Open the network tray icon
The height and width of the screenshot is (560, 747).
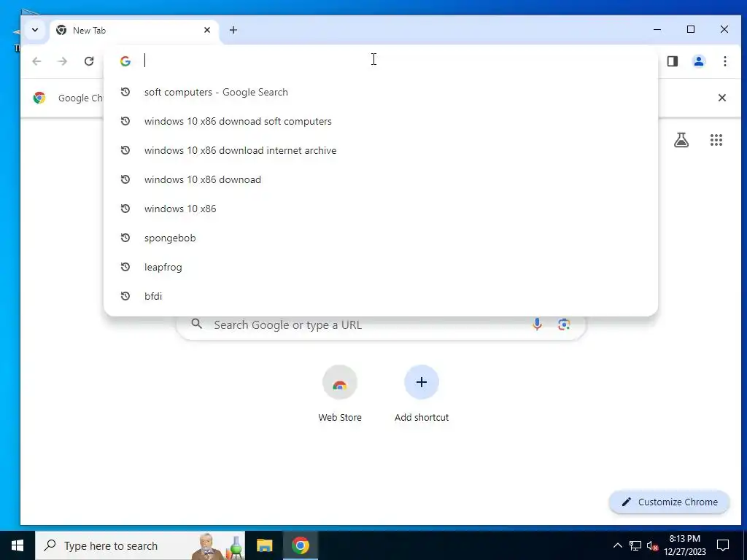tap(635, 545)
